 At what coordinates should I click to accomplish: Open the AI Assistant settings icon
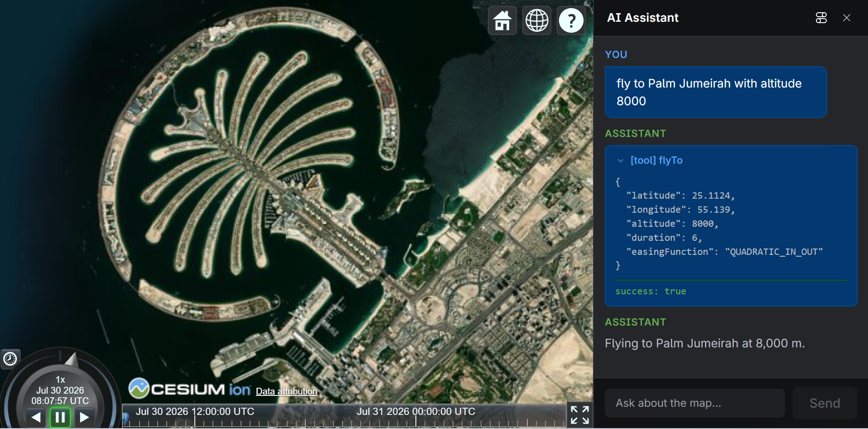pyautogui.click(x=821, y=18)
